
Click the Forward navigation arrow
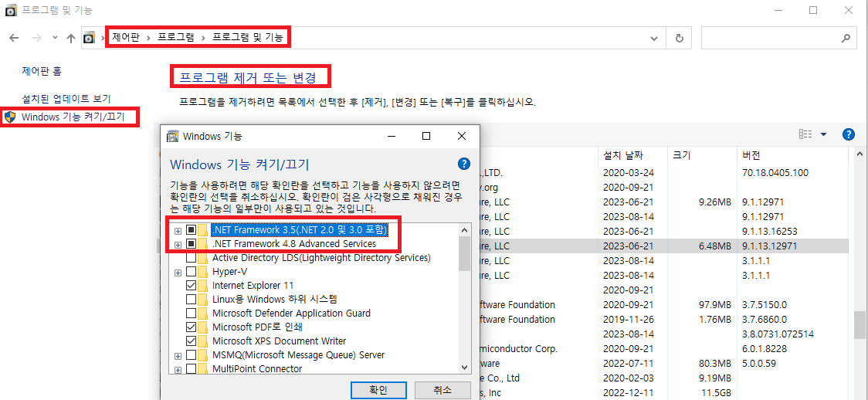(36, 38)
